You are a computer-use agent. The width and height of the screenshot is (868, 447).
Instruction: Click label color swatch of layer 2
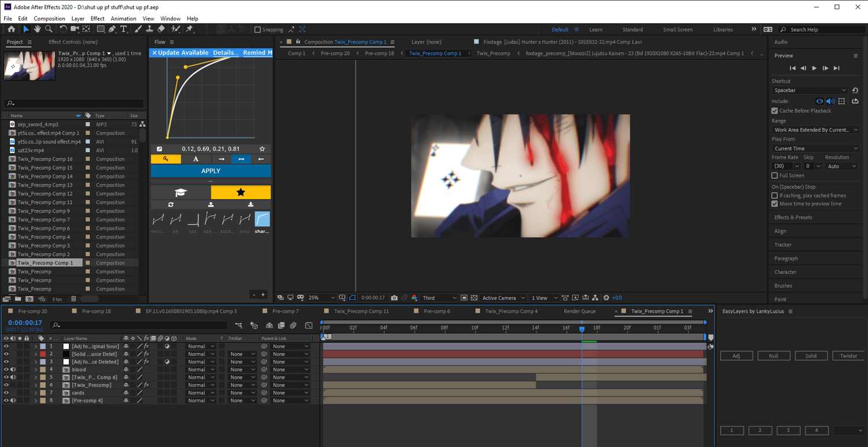pos(43,354)
